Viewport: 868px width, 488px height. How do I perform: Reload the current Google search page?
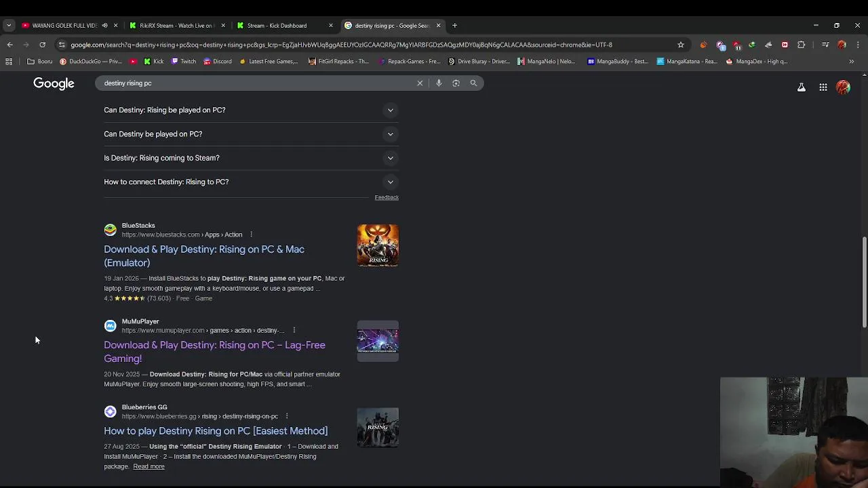point(42,45)
